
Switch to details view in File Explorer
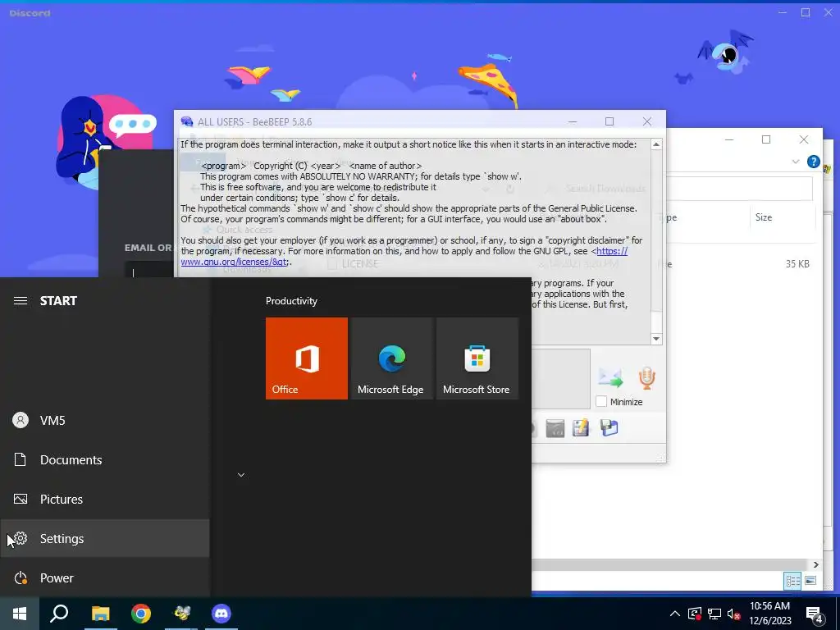click(x=793, y=581)
